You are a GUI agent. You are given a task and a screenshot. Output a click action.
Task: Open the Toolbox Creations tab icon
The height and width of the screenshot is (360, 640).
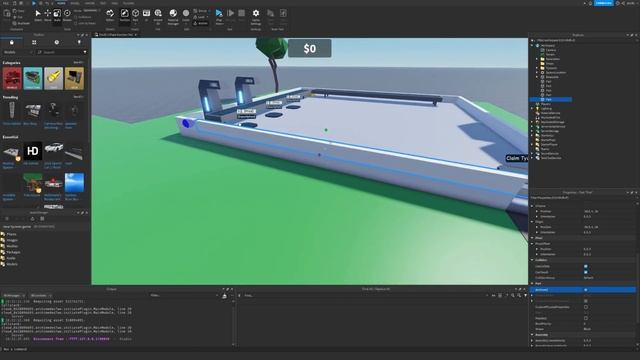coord(79,42)
